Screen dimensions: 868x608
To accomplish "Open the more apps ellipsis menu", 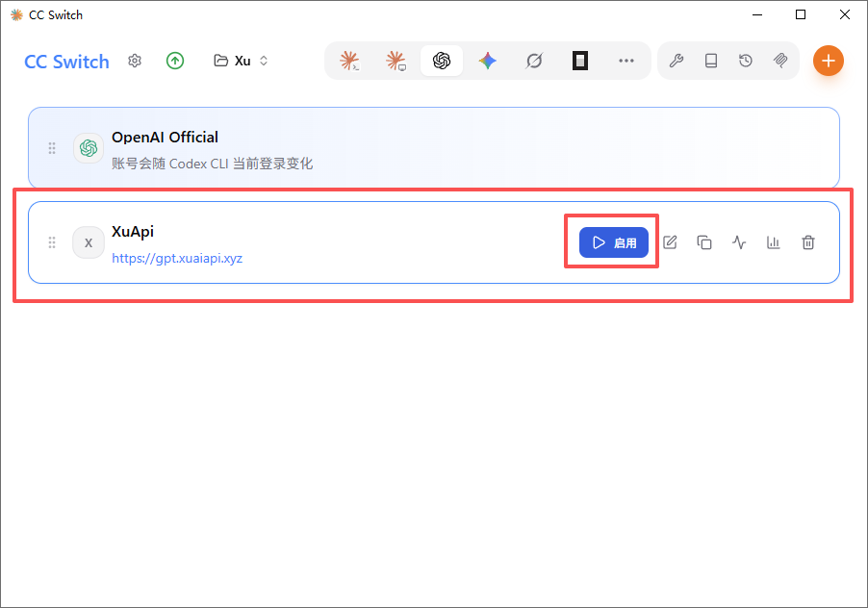I will click(626, 61).
